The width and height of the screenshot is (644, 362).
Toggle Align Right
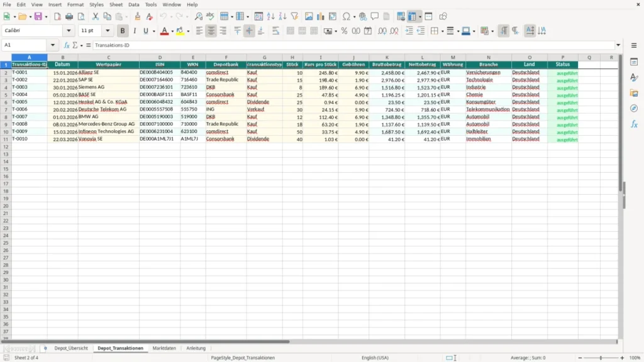tap(223, 31)
